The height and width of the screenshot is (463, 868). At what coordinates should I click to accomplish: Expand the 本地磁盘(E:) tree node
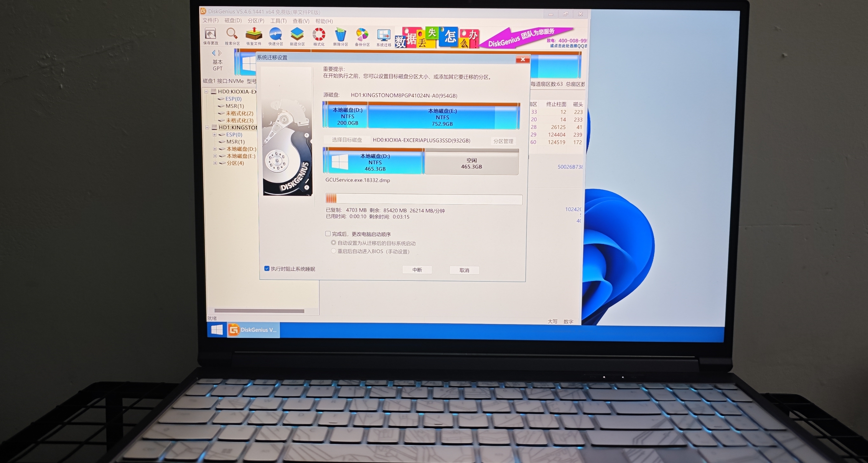pos(215,156)
